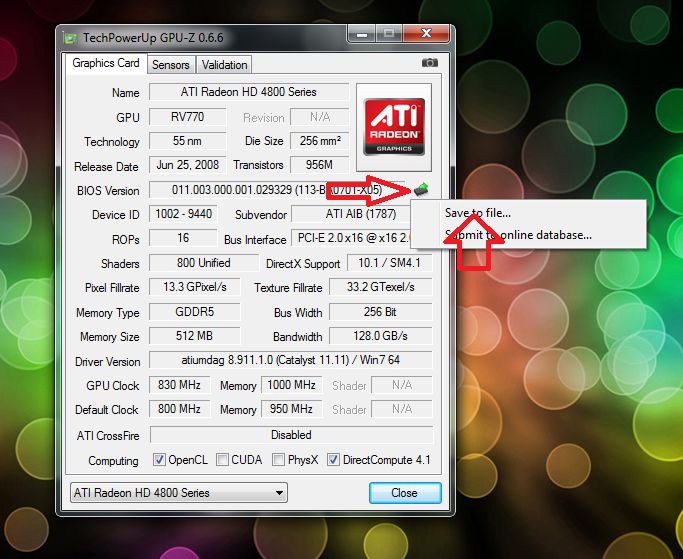Click the Die Size value 256 mm²
The width and height of the screenshot is (683, 559).
320,141
